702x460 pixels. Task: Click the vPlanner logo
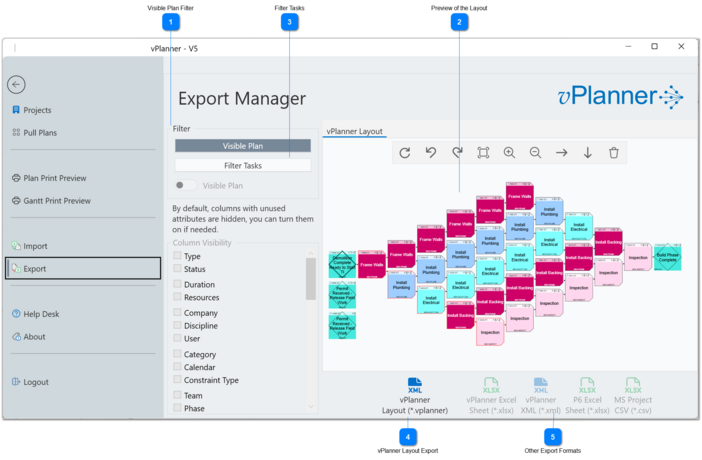click(620, 96)
